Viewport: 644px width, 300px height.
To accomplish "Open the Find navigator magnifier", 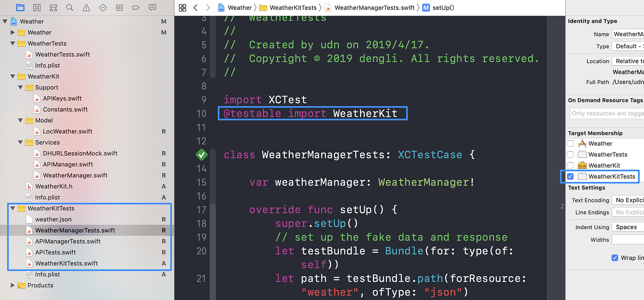I will tap(69, 7).
